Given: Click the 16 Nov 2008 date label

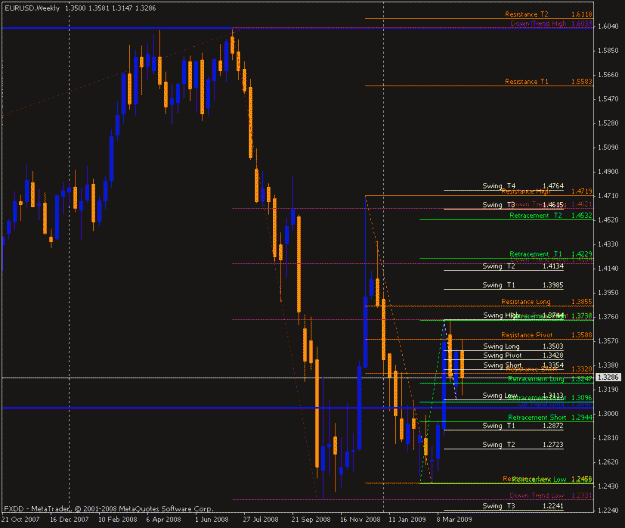Looking at the screenshot, I should tap(360, 520).
